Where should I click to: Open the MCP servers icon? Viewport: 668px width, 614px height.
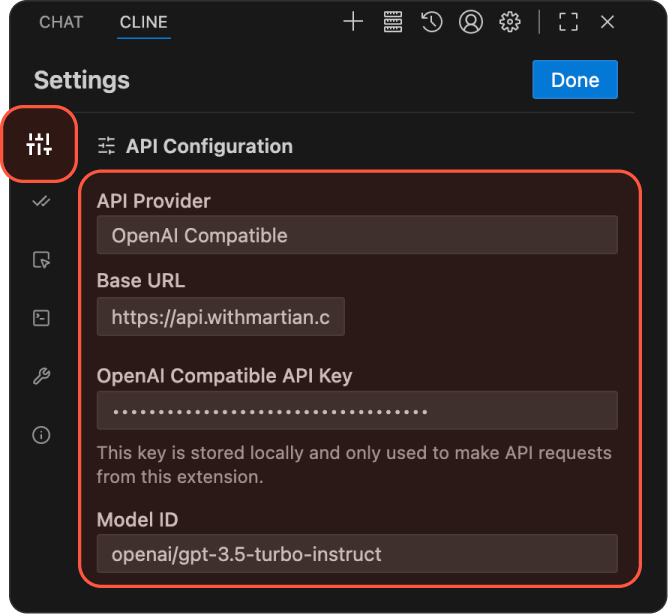tap(393, 22)
